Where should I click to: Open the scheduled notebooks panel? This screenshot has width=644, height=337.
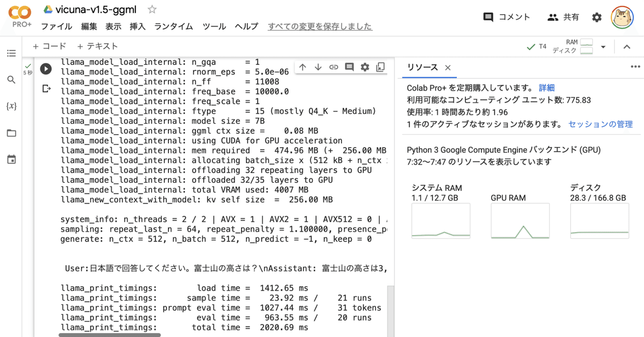click(x=13, y=160)
